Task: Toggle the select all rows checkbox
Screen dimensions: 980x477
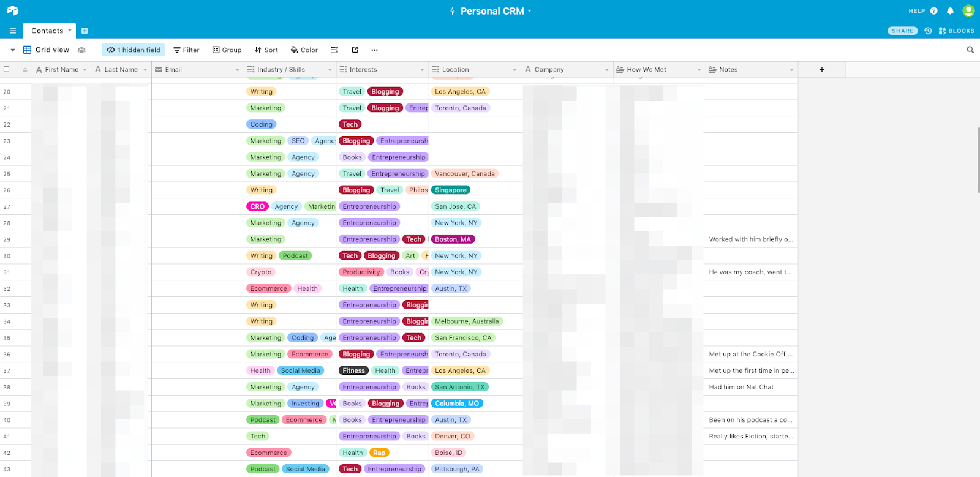Action: tap(7, 69)
